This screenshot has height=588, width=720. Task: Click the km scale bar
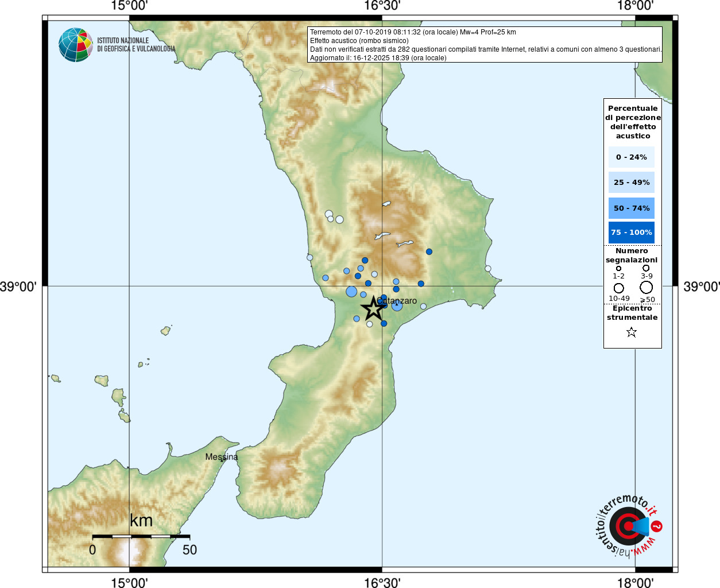pyautogui.click(x=141, y=536)
